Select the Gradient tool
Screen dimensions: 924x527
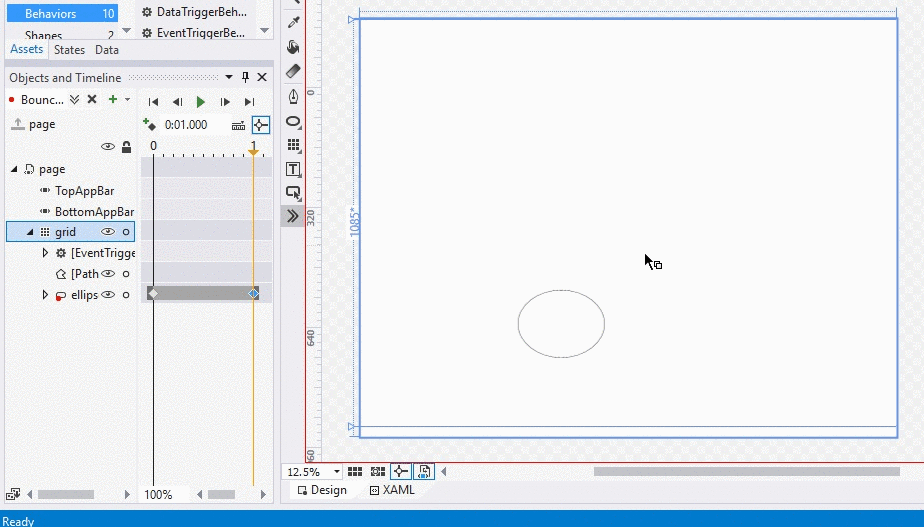pos(293,71)
